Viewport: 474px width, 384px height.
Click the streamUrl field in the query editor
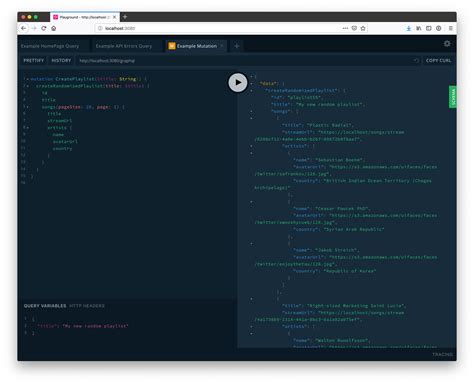(x=59, y=121)
